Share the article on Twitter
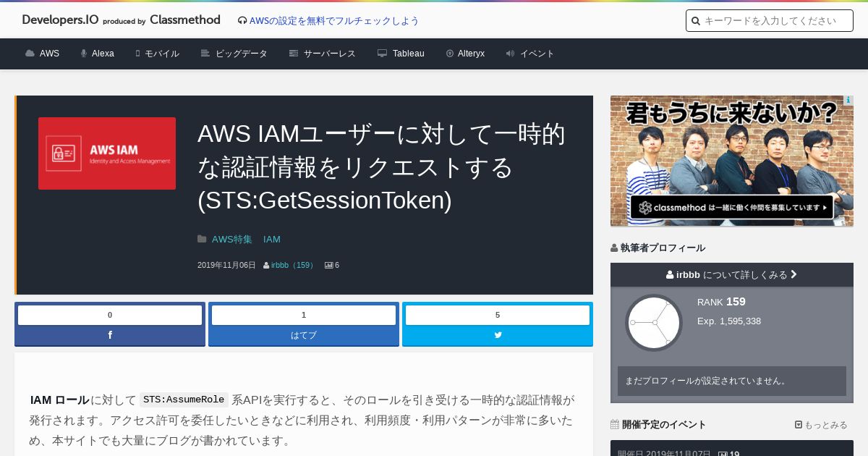The width and height of the screenshot is (868, 456). pyautogui.click(x=498, y=335)
